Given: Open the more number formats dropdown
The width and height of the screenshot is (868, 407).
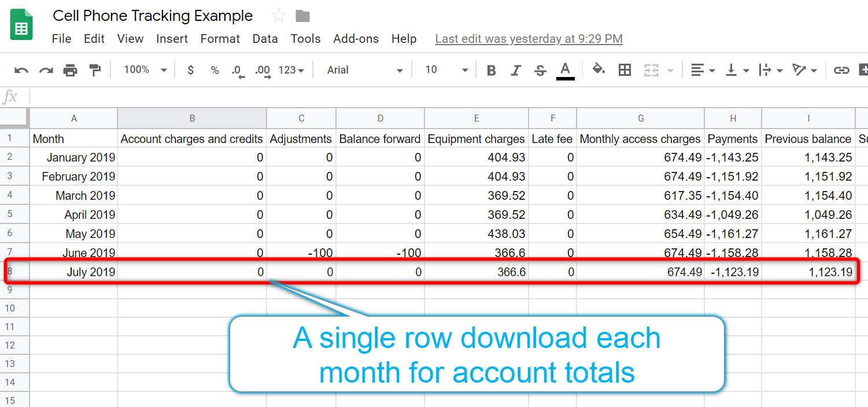Looking at the screenshot, I should tap(291, 69).
